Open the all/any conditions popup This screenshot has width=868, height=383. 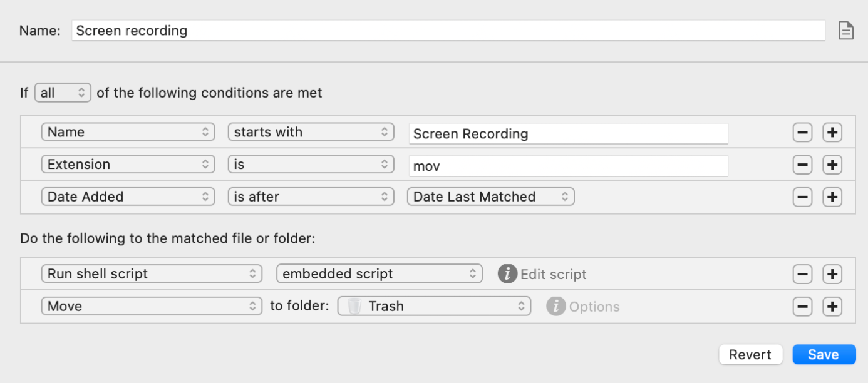pos(63,93)
